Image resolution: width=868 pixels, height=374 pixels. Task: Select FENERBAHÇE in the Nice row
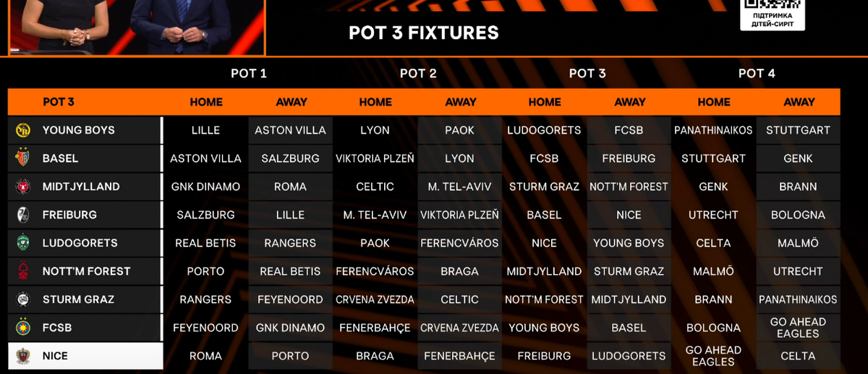459,356
